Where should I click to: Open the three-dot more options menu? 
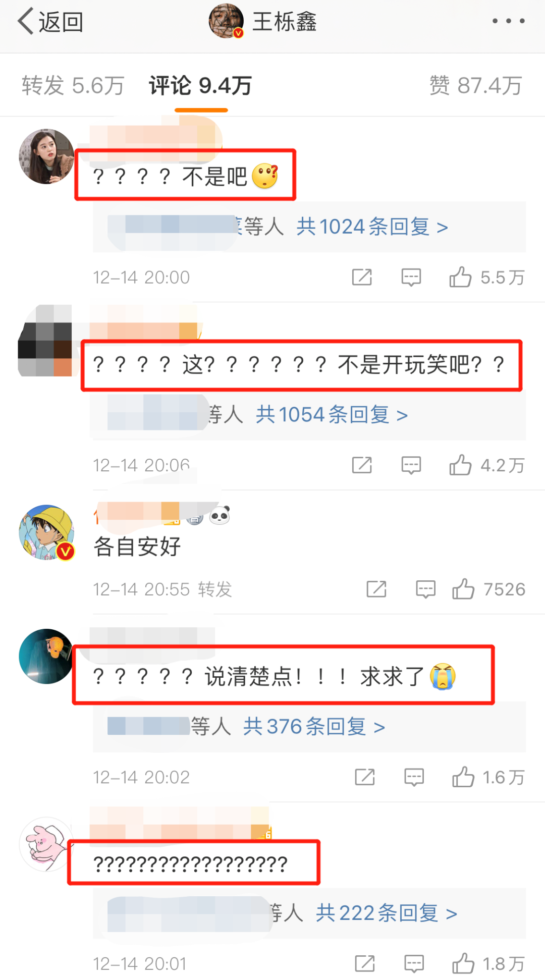pos(508,21)
